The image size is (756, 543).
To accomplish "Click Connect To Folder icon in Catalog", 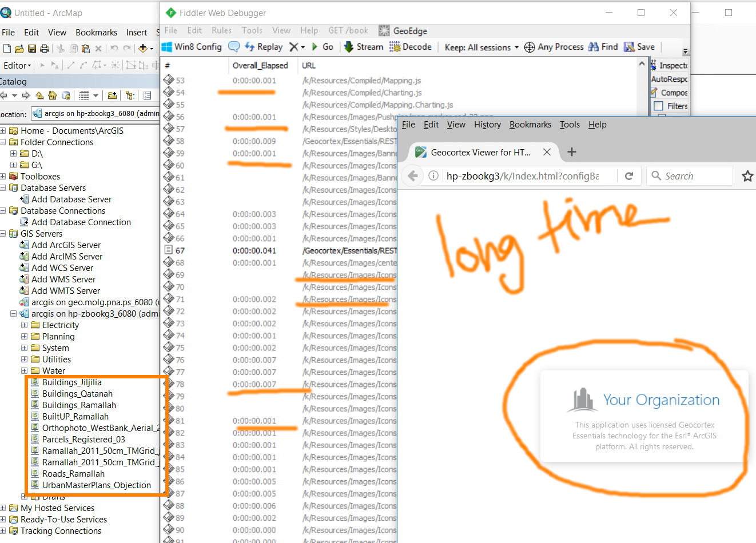I will coord(112,95).
